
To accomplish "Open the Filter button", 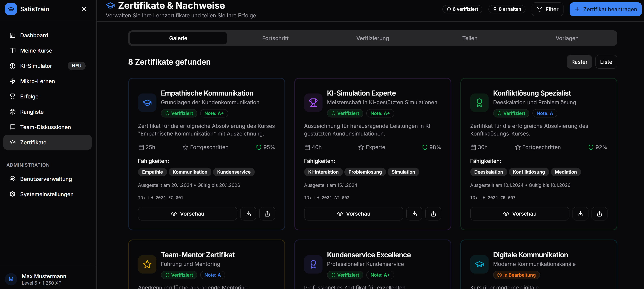I will pyautogui.click(x=547, y=9).
